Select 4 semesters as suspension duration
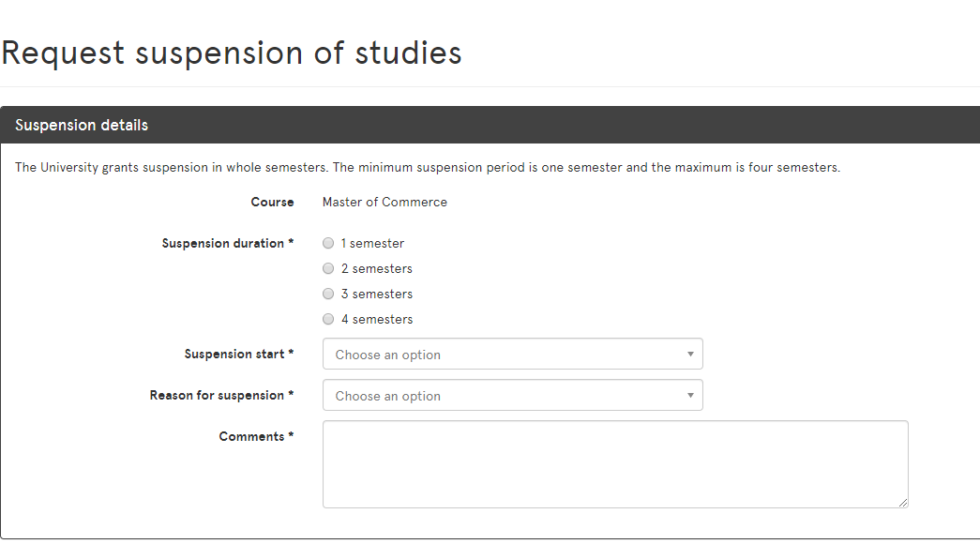980x544 pixels. click(x=328, y=319)
